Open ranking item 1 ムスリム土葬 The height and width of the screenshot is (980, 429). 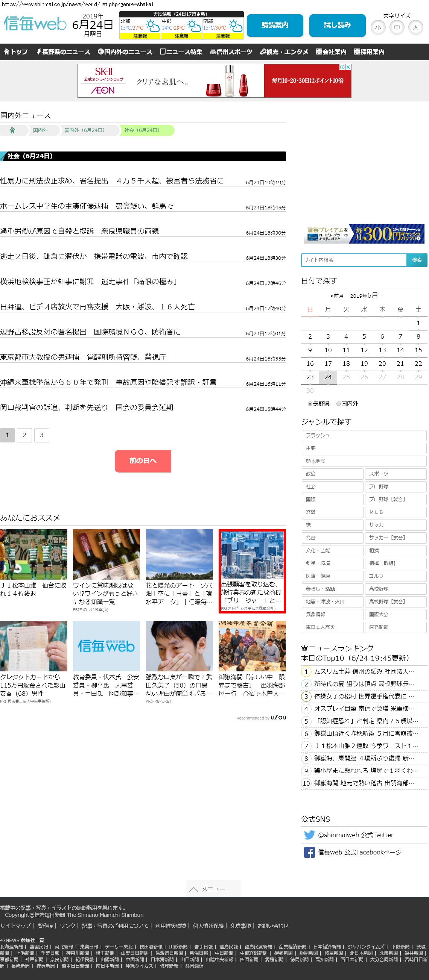(364, 671)
